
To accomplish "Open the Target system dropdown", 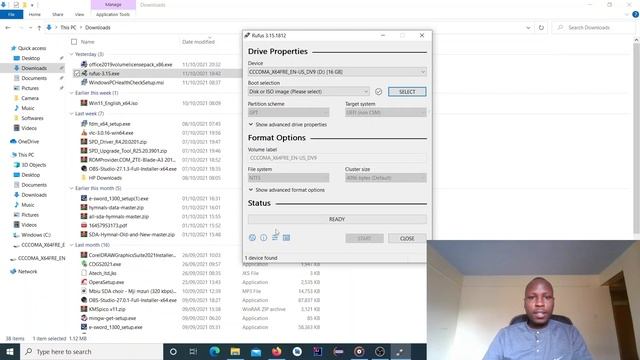I will click(x=386, y=112).
